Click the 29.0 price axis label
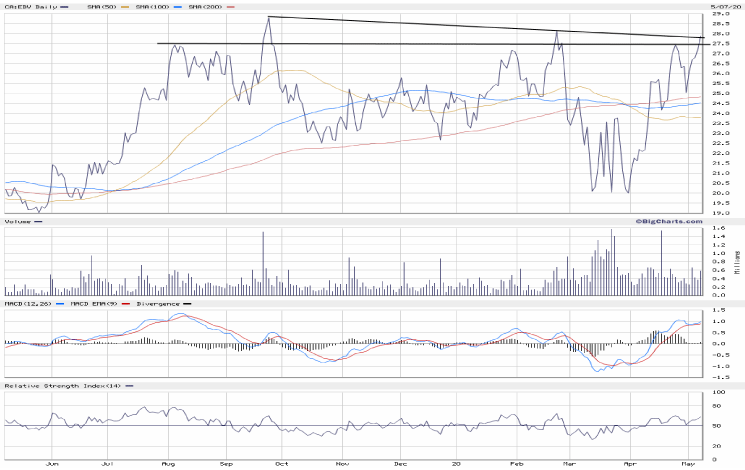The width and height of the screenshot is (745, 470). [x=719, y=14]
